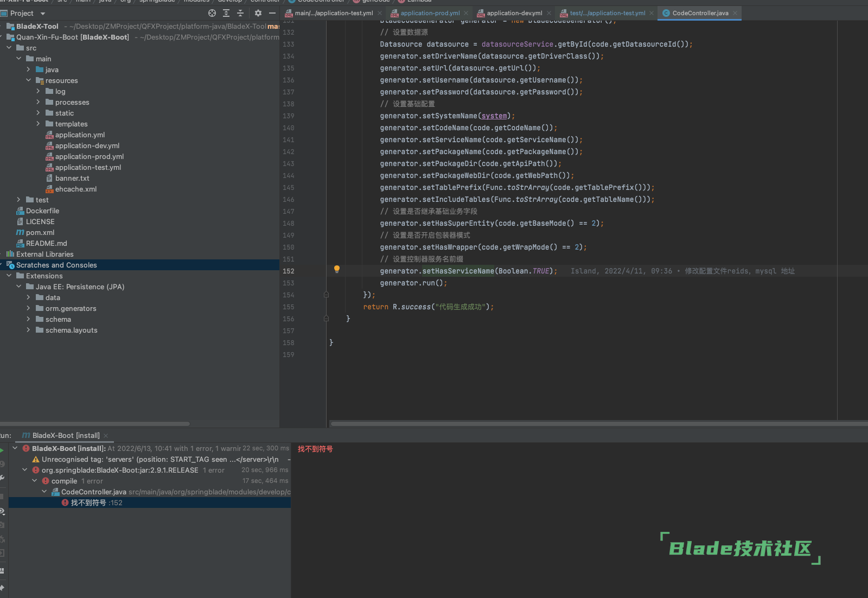The width and height of the screenshot is (868, 598).
Task: Switch to main application-test.yml tab
Action: point(334,13)
